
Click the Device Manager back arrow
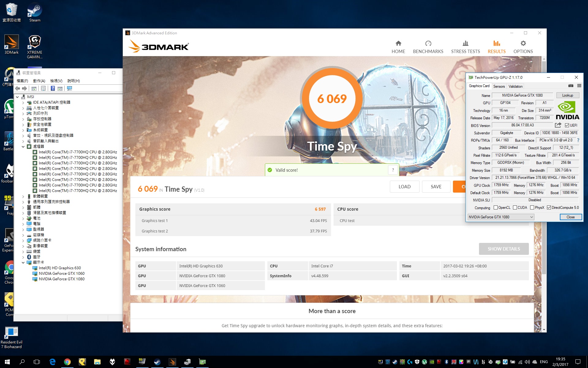click(x=17, y=88)
